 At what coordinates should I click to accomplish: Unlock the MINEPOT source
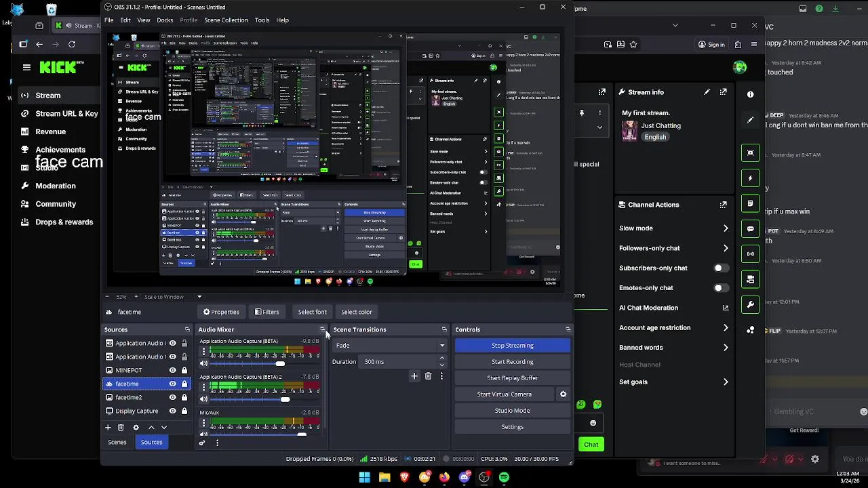(x=184, y=370)
